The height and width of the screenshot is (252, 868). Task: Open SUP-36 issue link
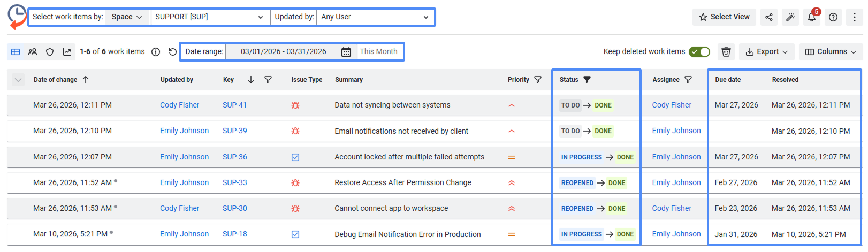(x=234, y=157)
